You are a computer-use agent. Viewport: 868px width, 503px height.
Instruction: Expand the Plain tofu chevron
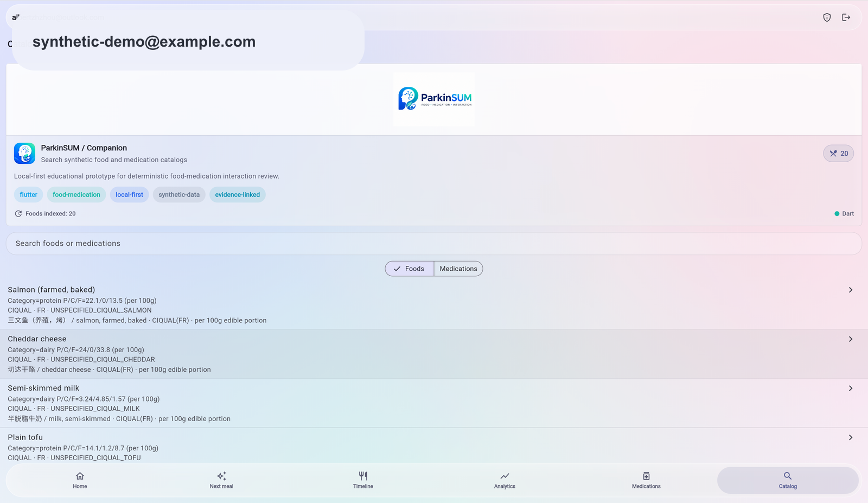coord(851,437)
